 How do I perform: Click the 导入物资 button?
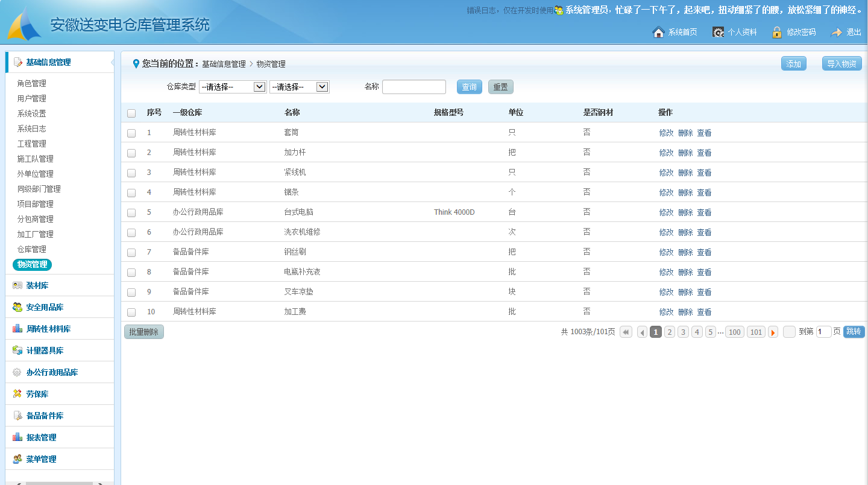pyautogui.click(x=841, y=63)
